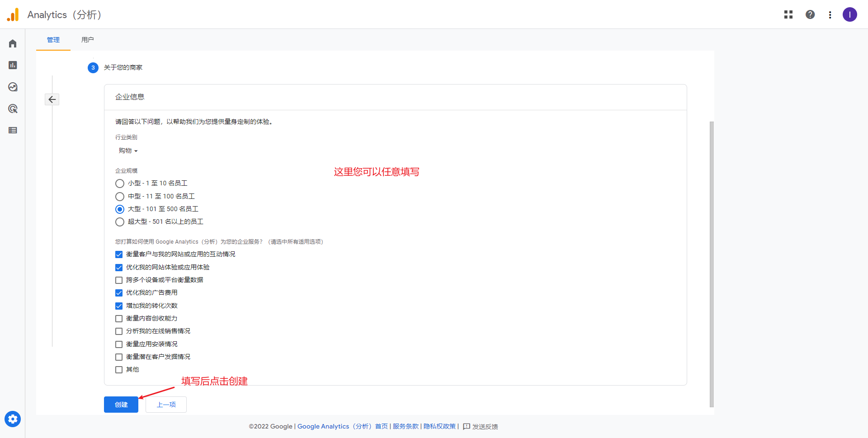Click the 服务条款 footer link
The image size is (868, 438).
coord(406,426)
